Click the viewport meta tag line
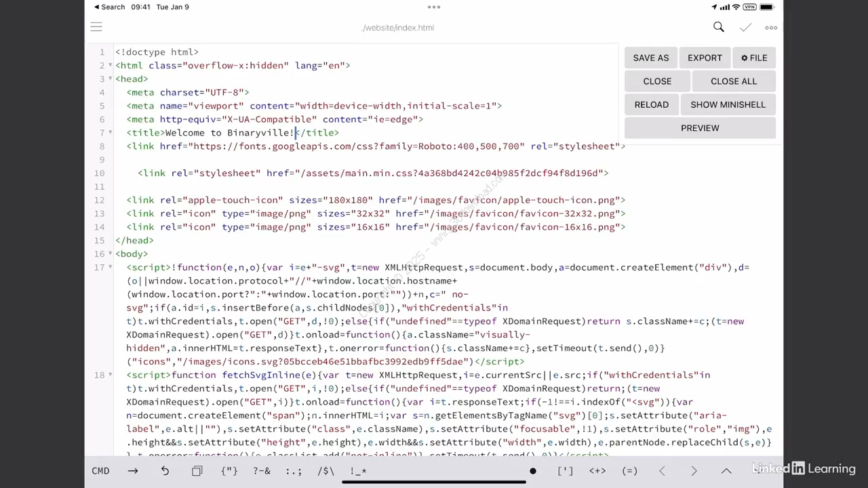This screenshot has width=868, height=488. pyautogui.click(x=314, y=106)
